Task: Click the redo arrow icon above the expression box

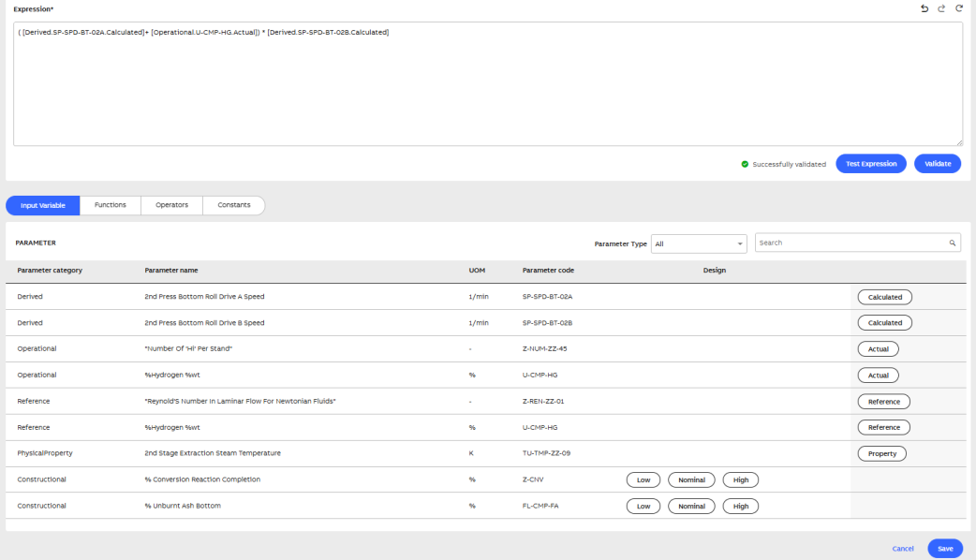Action: 941,8
